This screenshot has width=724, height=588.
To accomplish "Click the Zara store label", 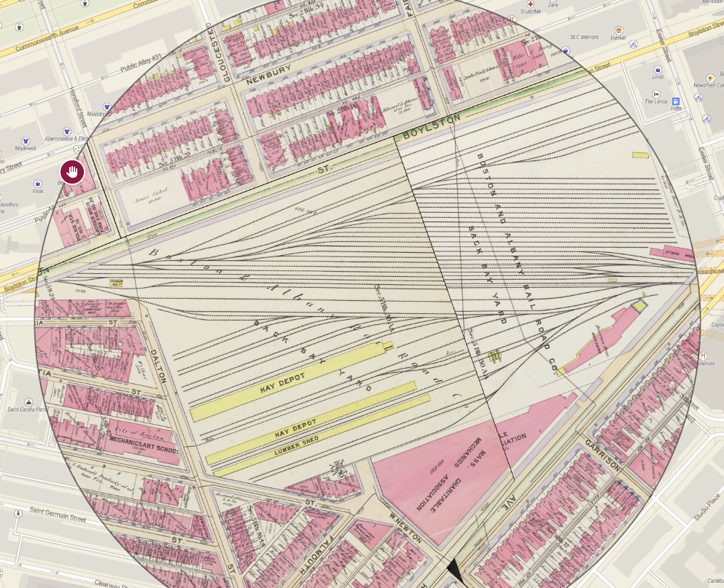I will (x=554, y=5).
